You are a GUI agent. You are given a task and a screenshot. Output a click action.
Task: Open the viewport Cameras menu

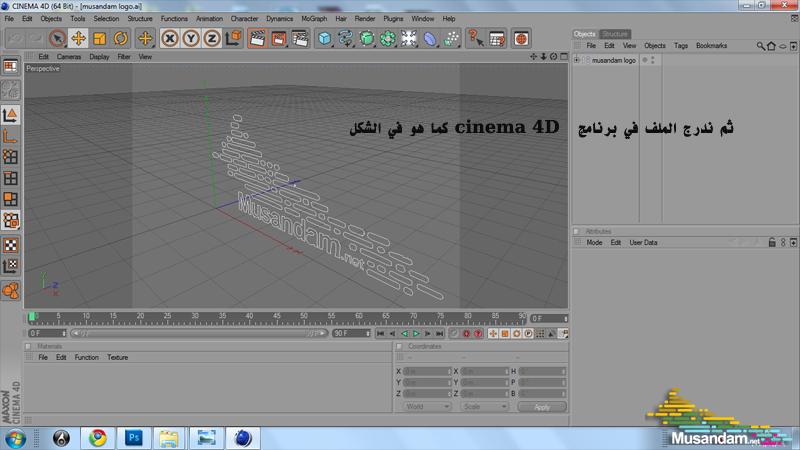tap(69, 57)
